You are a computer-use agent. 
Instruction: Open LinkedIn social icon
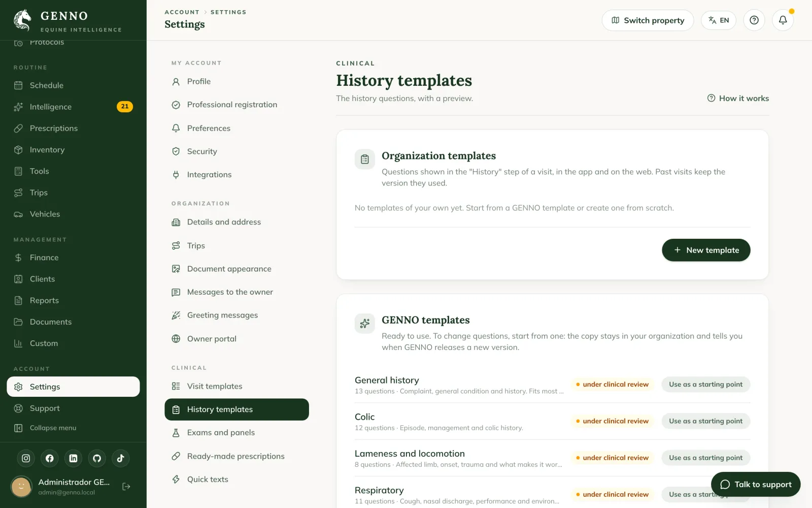click(73, 458)
